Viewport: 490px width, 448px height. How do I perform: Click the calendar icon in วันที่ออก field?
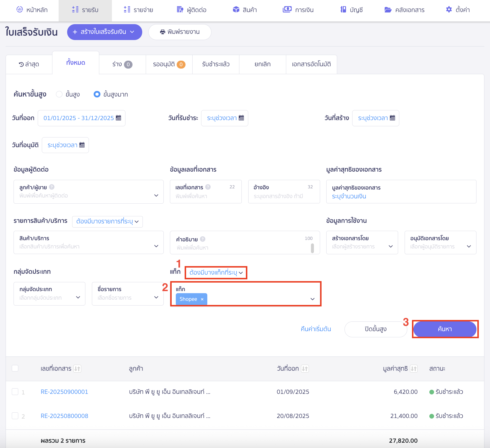(118, 118)
